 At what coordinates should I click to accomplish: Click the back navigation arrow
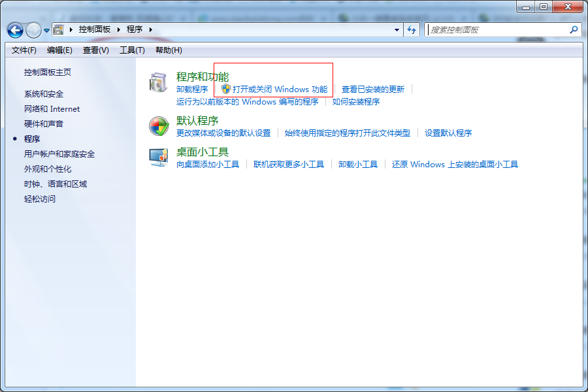tap(14, 29)
